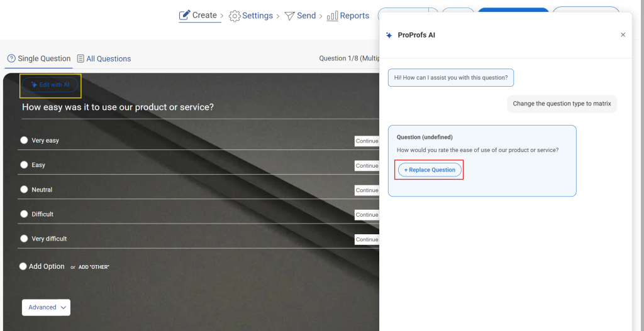This screenshot has height=331, width=644.
Task: Click Add Option radio entry
Action: point(42,266)
